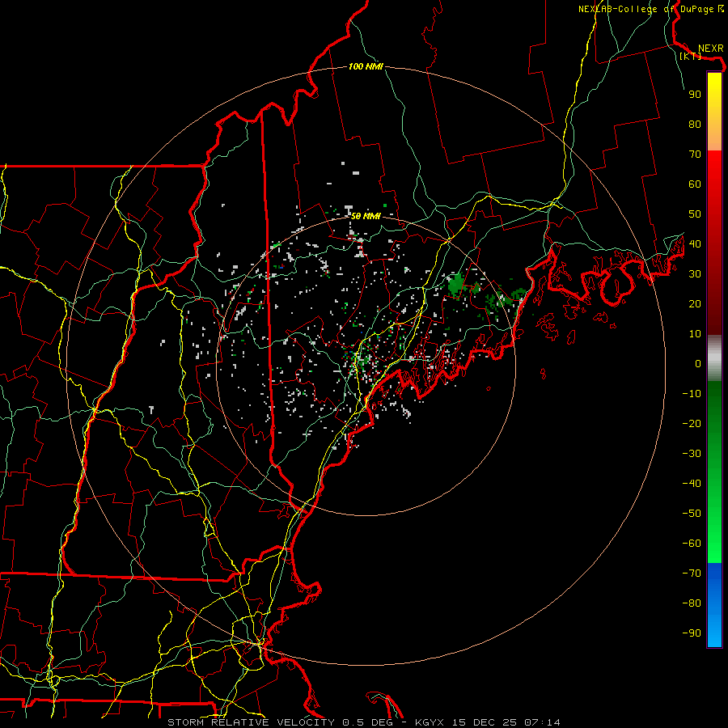728x728 pixels.
Task: Click the -30 value on velocity scale
Action: coord(692,454)
